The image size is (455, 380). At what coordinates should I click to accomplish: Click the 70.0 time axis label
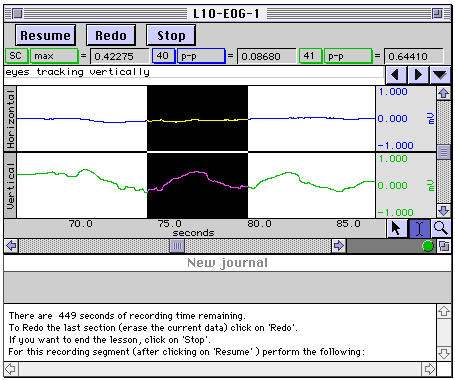(x=80, y=223)
